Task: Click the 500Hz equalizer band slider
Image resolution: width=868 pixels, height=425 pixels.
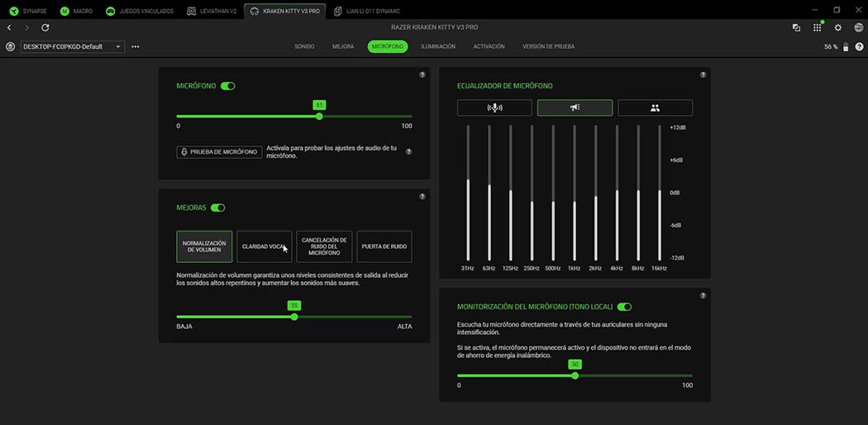Action: [553, 193]
